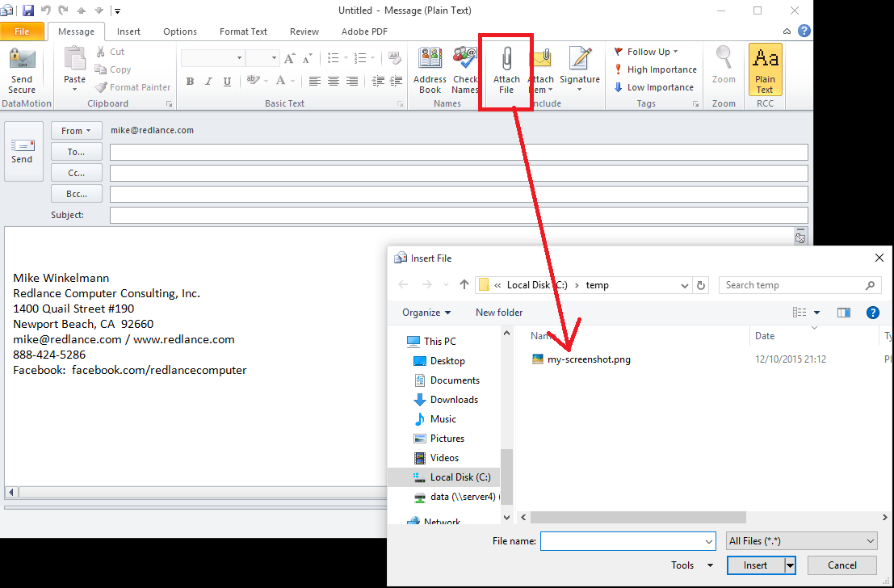Click Copy in Clipboard group
The width and height of the screenshot is (894, 588).
point(113,69)
